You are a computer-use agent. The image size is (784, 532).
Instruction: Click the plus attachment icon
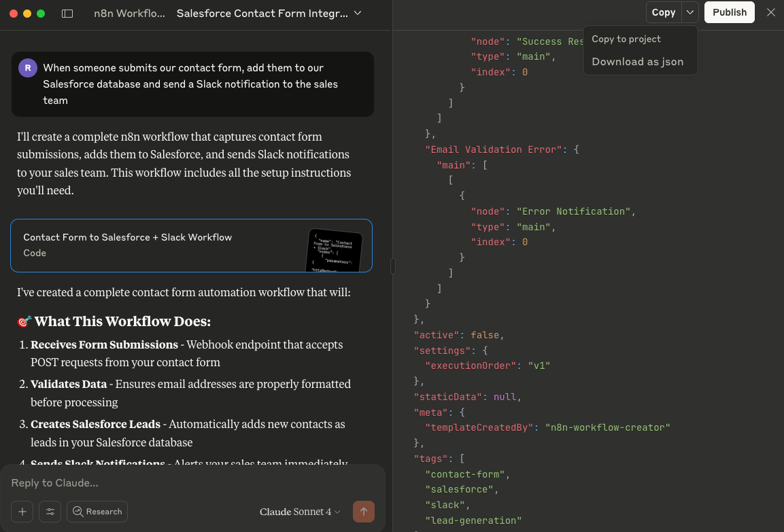click(22, 512)
